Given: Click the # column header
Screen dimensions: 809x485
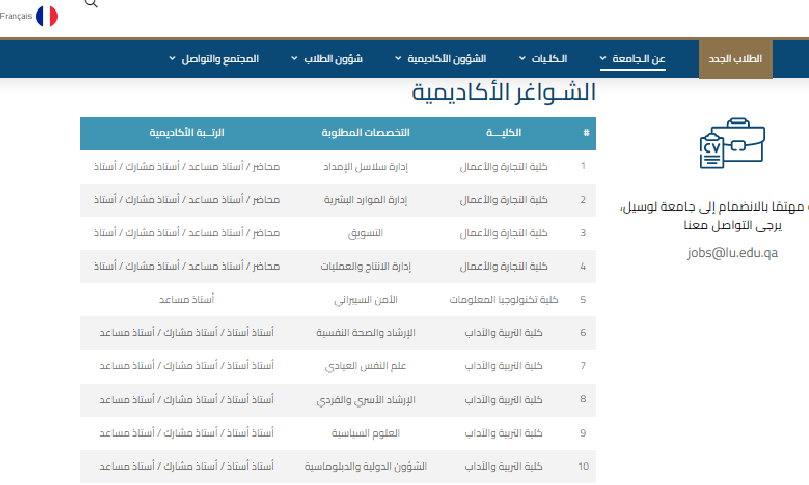Looking at the screenshot, I should pos(586,133).
